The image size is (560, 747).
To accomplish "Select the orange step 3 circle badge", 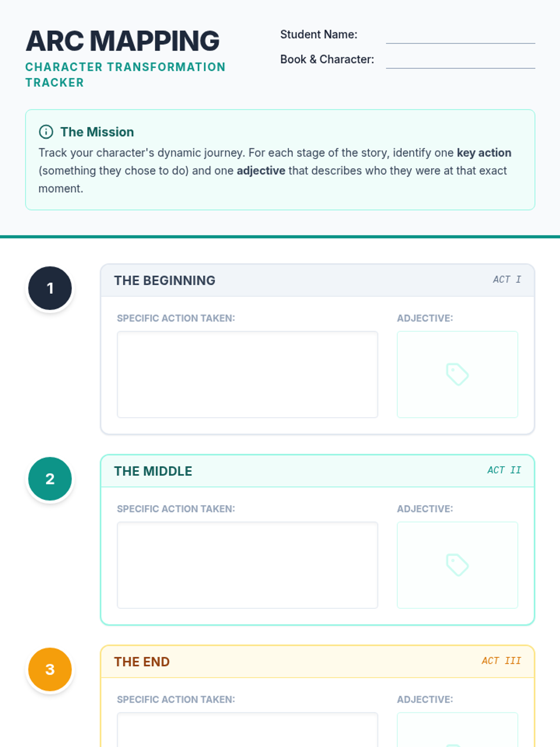I will pyautogui.click(x=50, y=669).
